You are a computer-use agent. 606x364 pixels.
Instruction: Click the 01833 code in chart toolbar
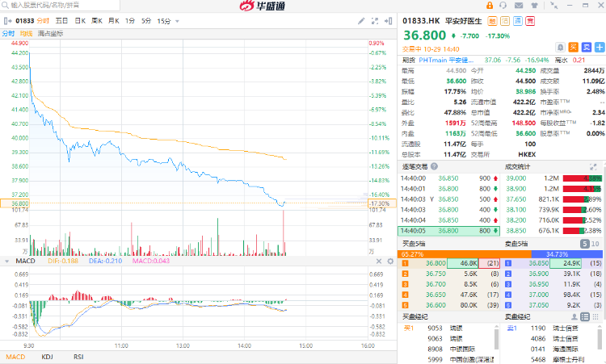pyautogui.click(x=25, y=21)
